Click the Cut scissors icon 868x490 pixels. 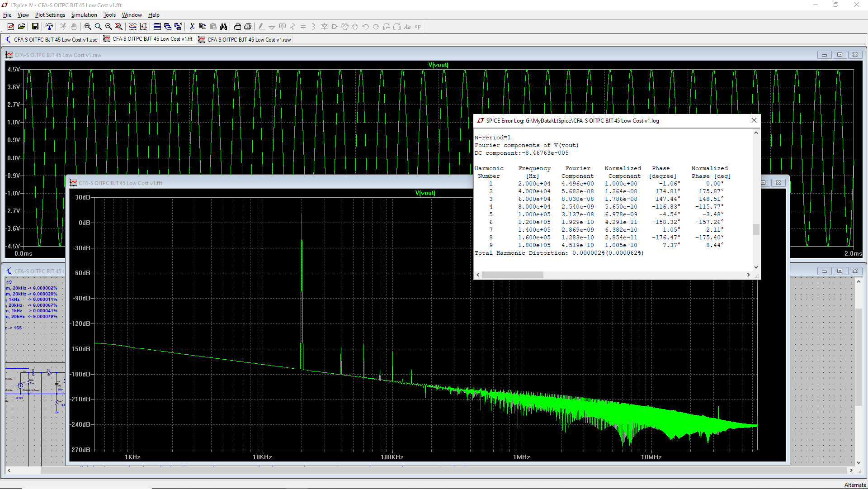pyautogui.click(x=192, y=27)
